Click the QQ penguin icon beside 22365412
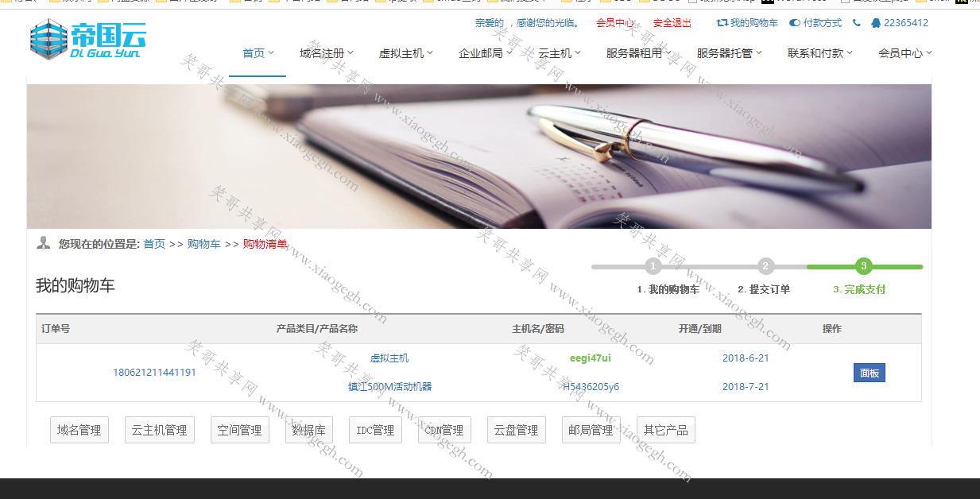 point(876,23)
